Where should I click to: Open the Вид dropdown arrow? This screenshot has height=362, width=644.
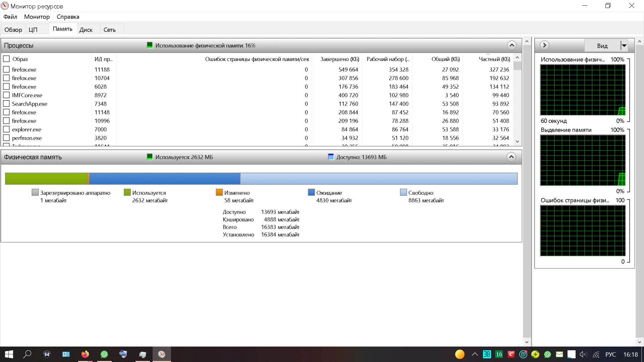[x=624, y=46]
